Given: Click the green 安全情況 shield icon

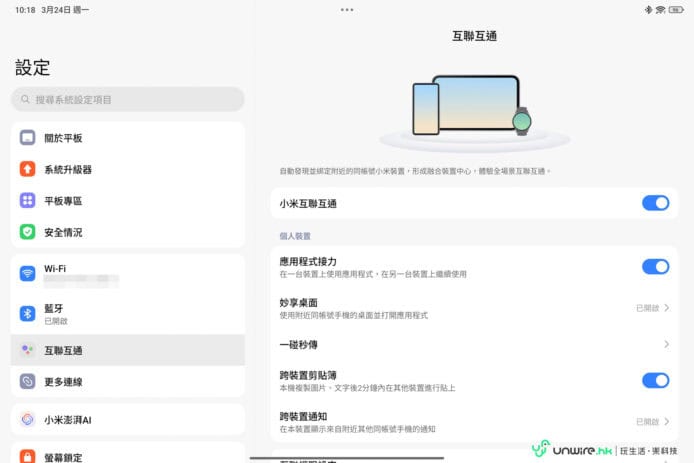Looking at the screenshot, I should tap(28, 231).
